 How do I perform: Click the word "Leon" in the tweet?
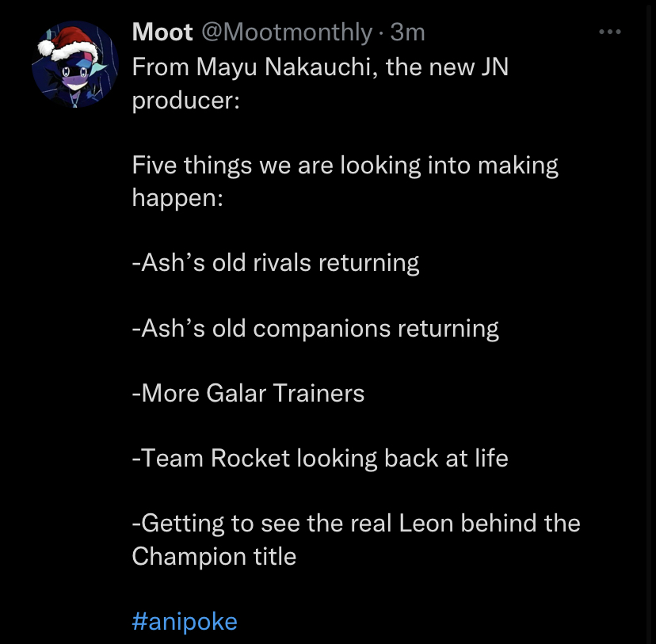click(x=426, y=523)
